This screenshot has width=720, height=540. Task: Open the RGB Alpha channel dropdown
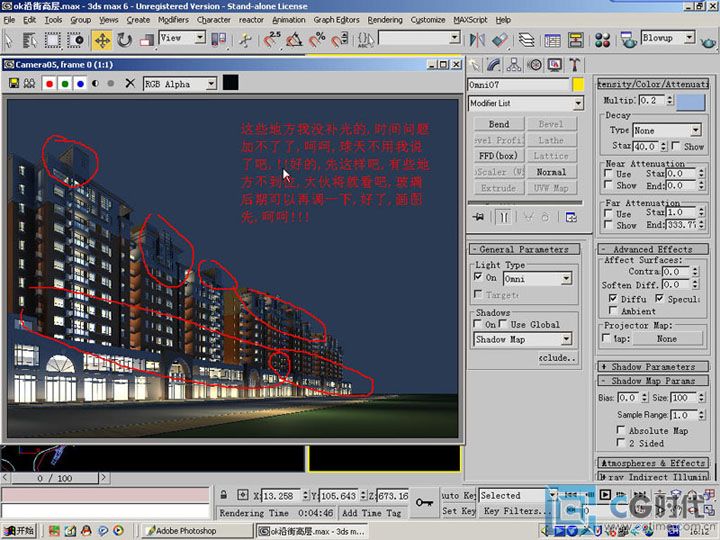pos(211,84)
